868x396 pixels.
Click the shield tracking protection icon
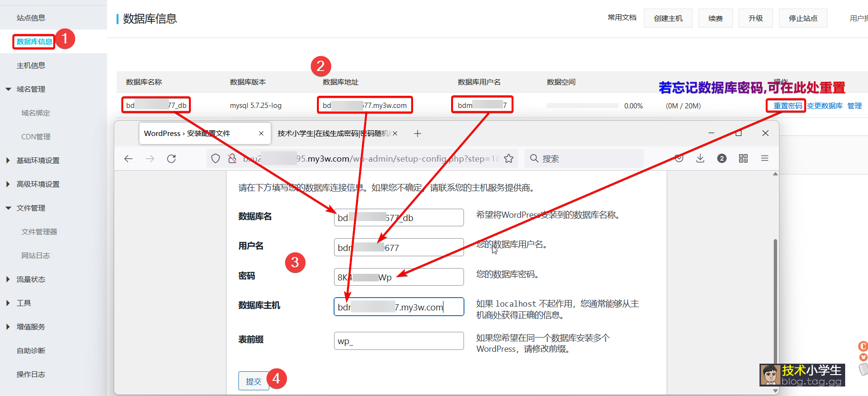(216, 159)
